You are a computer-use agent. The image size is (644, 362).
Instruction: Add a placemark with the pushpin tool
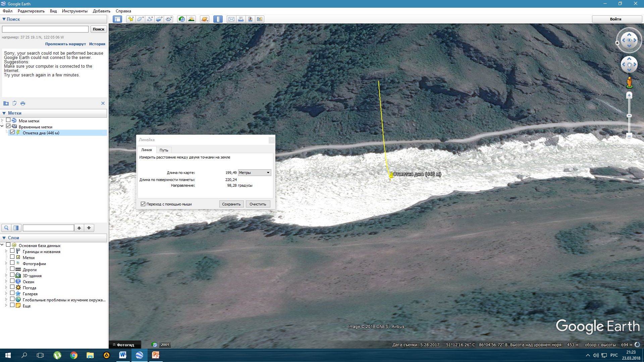click(131, 19)
